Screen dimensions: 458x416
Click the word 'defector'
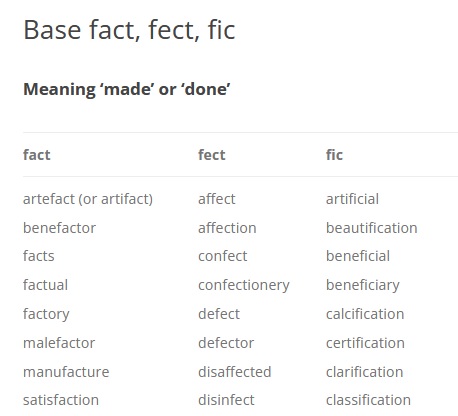pos(226,343)
